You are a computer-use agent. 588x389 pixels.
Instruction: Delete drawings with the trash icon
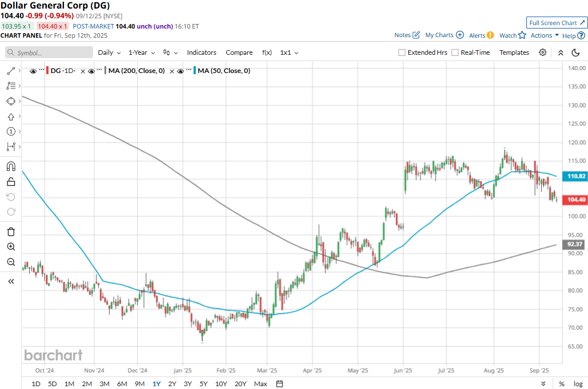coord(11,232)
